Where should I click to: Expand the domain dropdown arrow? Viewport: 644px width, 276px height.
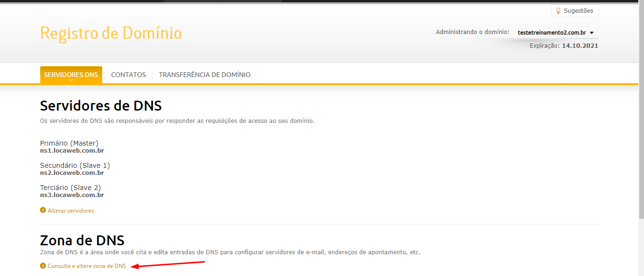click(591, 33)
